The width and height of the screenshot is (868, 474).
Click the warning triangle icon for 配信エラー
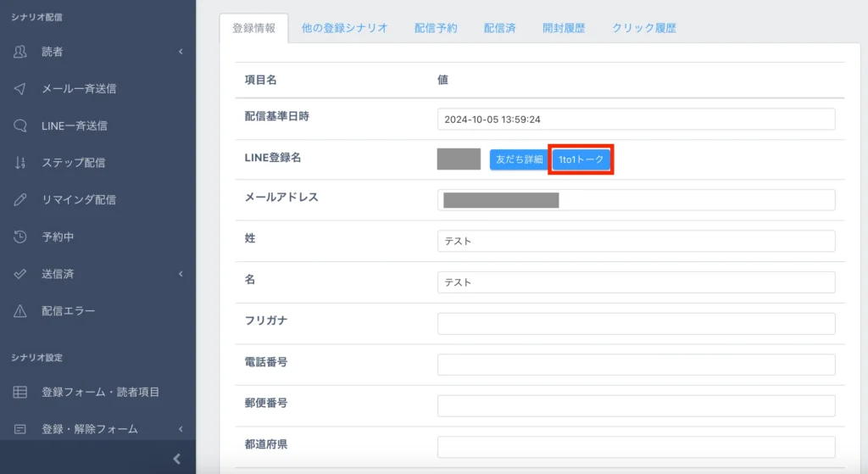pyautogui.click(x=20, y=311)
